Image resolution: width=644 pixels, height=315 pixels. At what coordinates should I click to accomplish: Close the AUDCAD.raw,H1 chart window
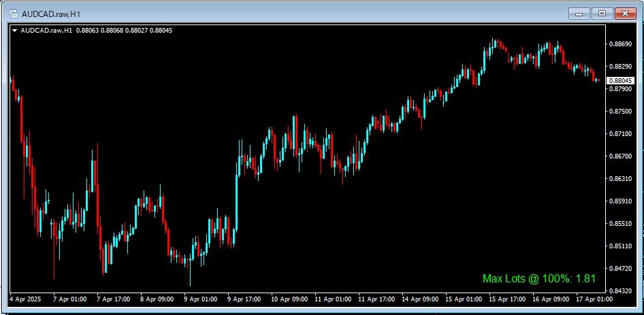pyautogui.click(x=625, y=14)
